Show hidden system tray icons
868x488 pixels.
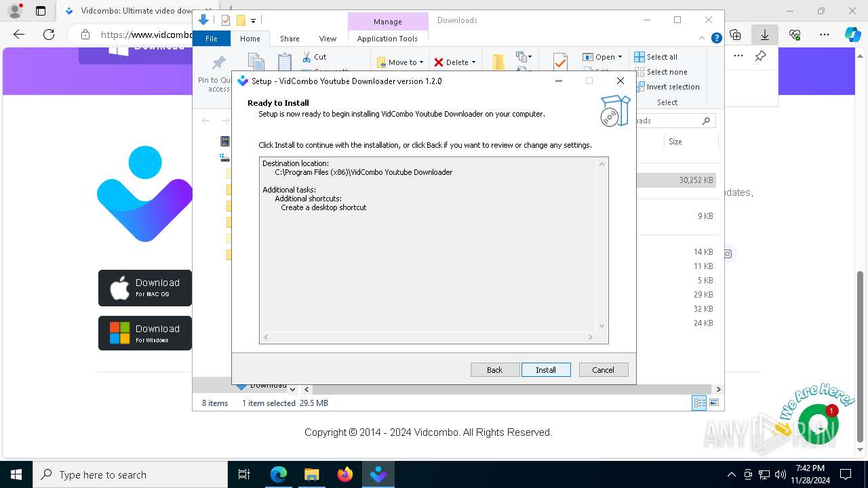(731, 474)
